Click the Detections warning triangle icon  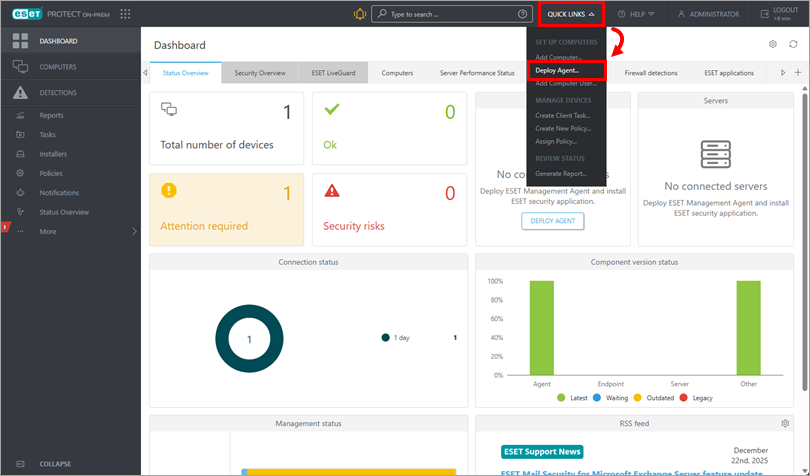20,92
